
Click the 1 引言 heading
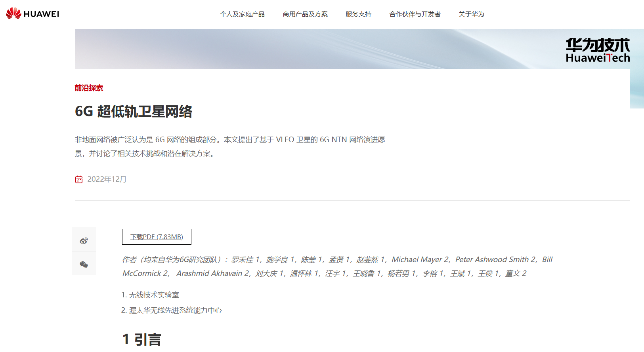coord(142,340)
